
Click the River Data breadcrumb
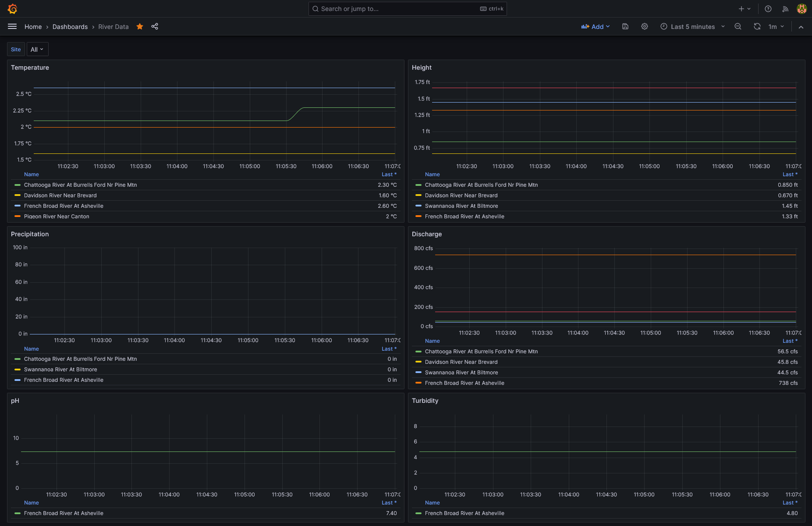[113, 27]
